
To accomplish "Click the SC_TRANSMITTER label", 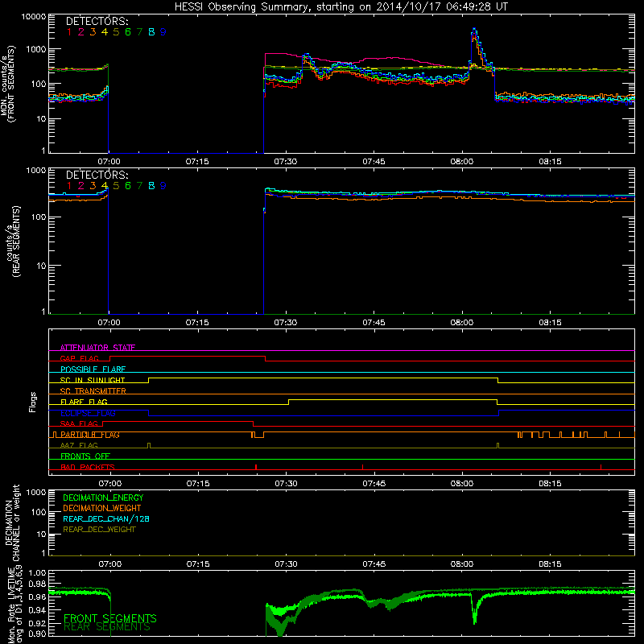I will pos(93,390).
